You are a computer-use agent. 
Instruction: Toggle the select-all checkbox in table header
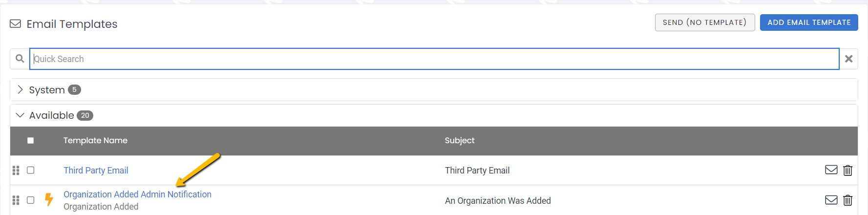point(30,141)
